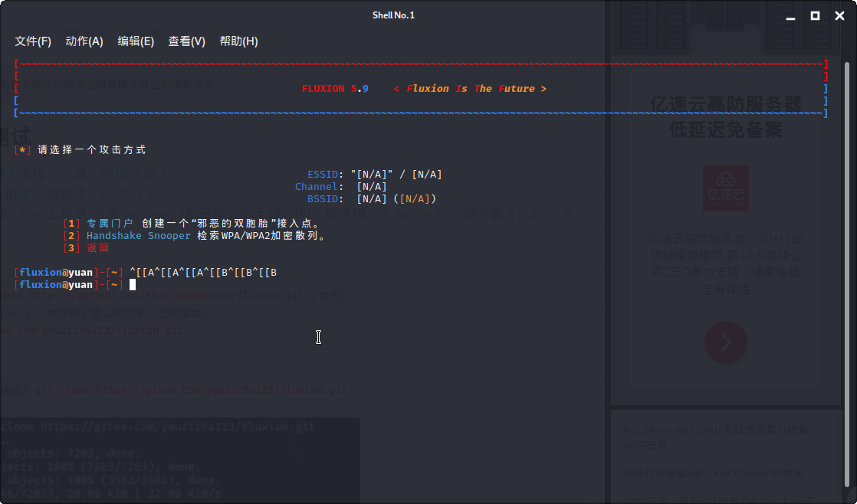Open the 编辑(E) menu
The width and height of the screenshot is (857, 504).
pyautogui.click(x=136, y=41)
